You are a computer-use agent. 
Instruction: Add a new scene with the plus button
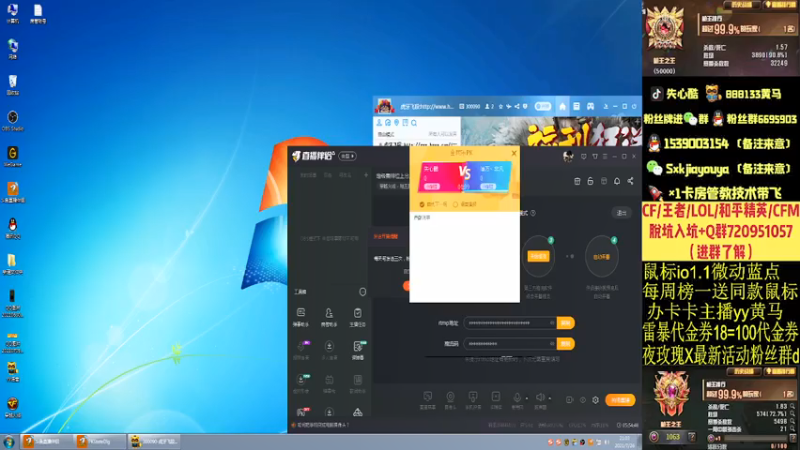pos(366,175)
